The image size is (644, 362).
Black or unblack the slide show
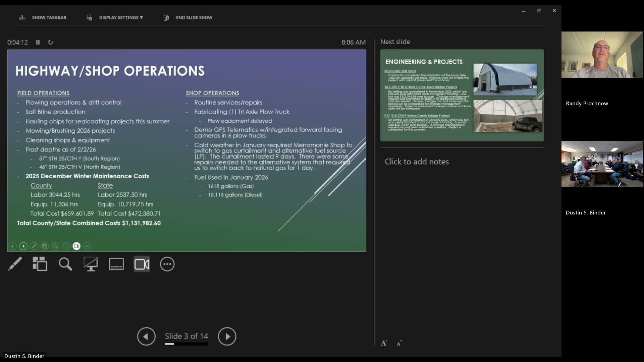click(x=91, y=264)
